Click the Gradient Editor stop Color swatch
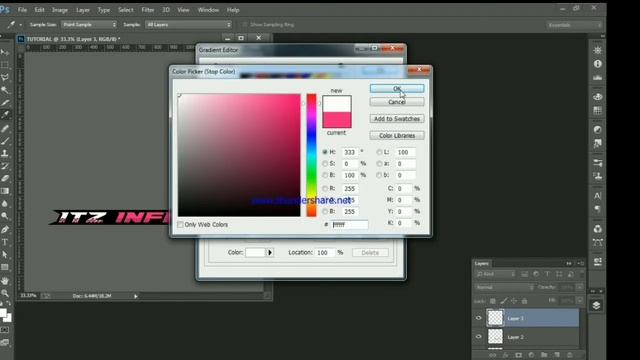640x360 pixels. click(256, 253)
